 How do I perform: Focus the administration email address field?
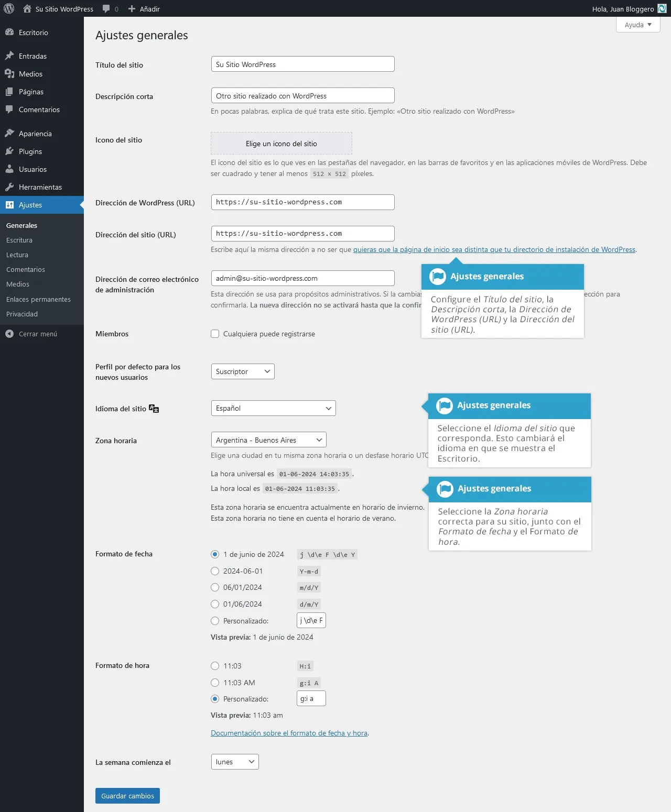coord(302,278)
